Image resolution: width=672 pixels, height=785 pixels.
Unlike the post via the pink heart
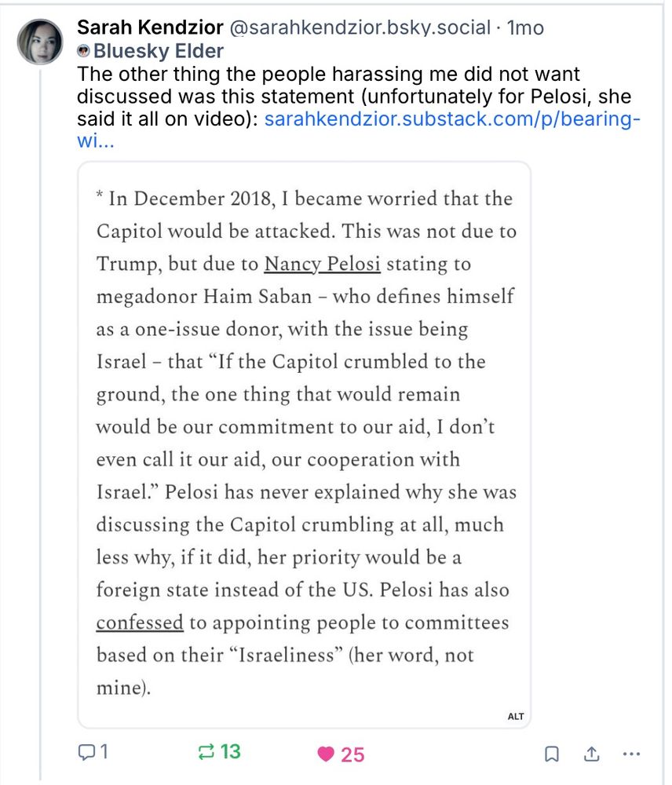(325, 754)
